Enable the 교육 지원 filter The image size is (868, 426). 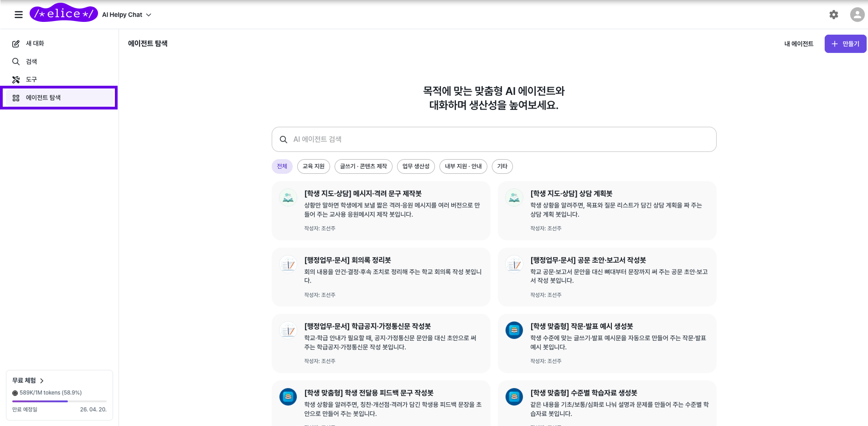click(313, 166)
